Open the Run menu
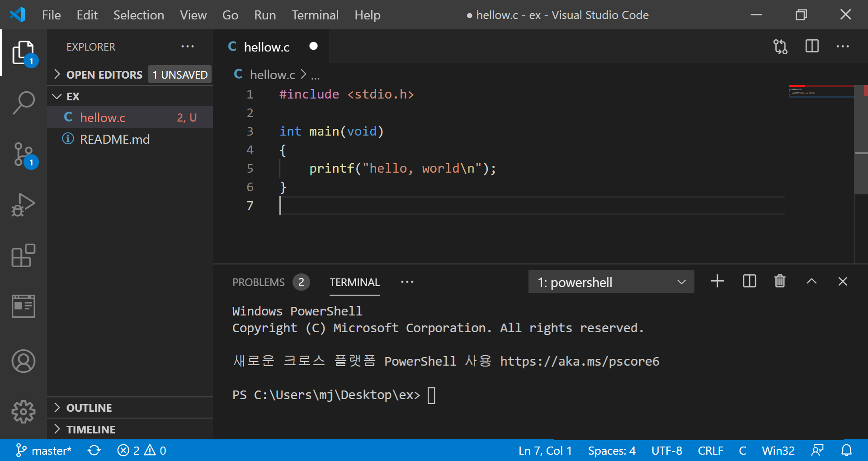 (265, 15)
